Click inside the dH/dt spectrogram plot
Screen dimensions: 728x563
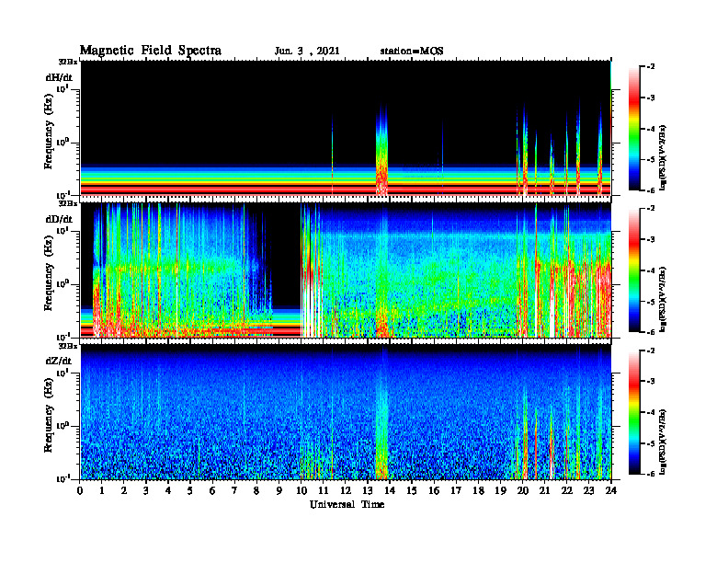point(346,128)
